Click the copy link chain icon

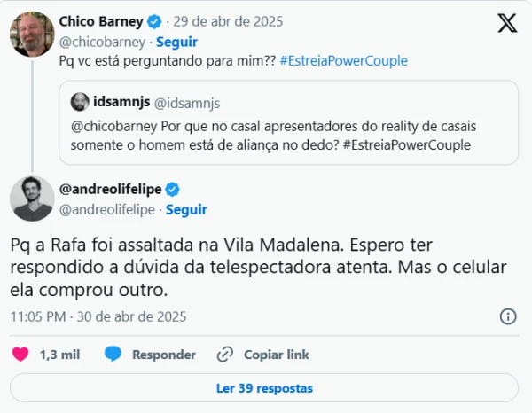(225, 355)
